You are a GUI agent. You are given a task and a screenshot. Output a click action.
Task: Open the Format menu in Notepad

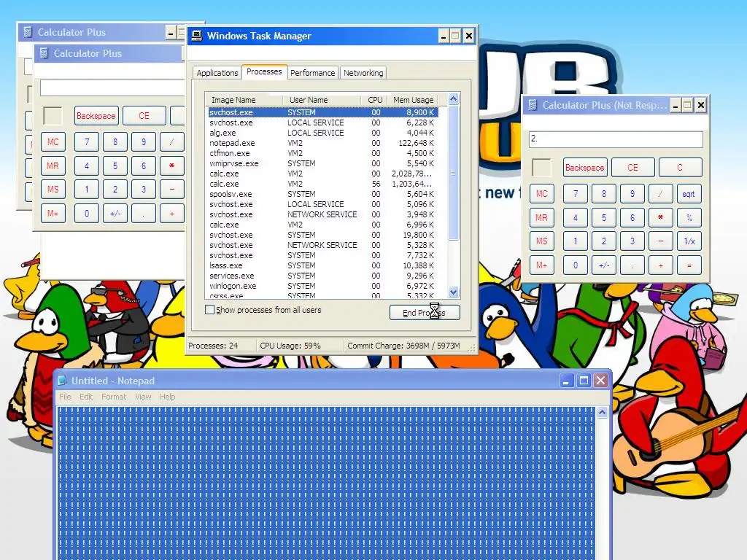(x=114, y=397)
